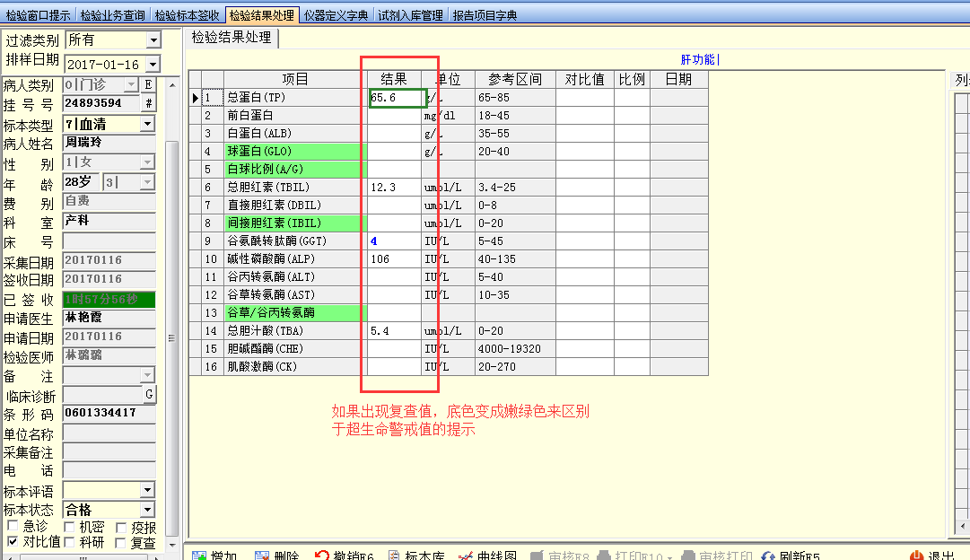
Task: Click the left panel scroll-down arrow
Action: [x=172, y=545]
